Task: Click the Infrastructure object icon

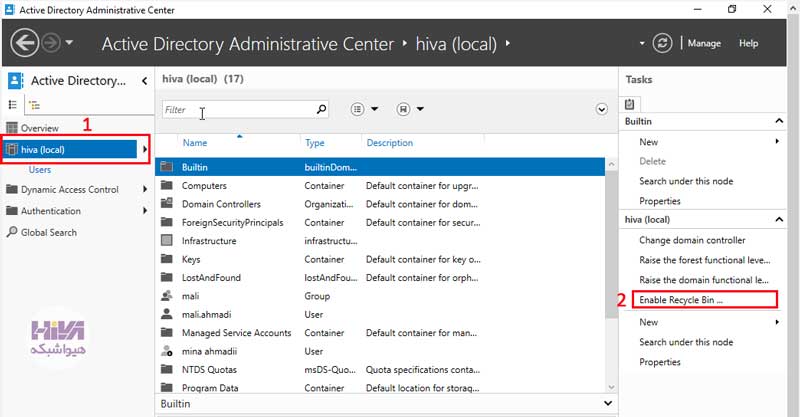Action: click(x=167, y=240)
